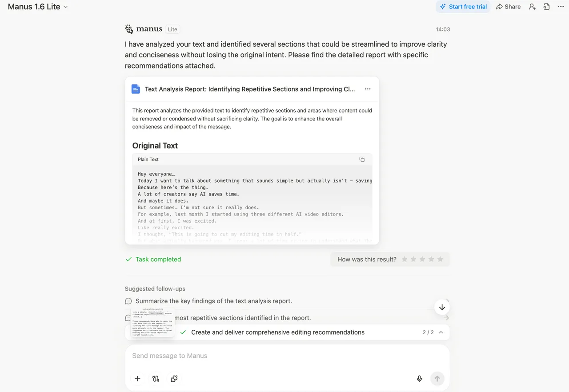Copy the Plain Text code block
569x392 pixels.
[362, 159]
